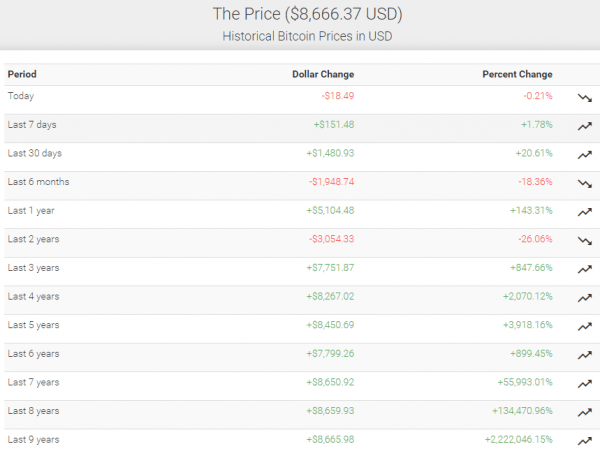Select the Today period label
Image resolution: width=600 pixels, height=458 pixels.
21,96
